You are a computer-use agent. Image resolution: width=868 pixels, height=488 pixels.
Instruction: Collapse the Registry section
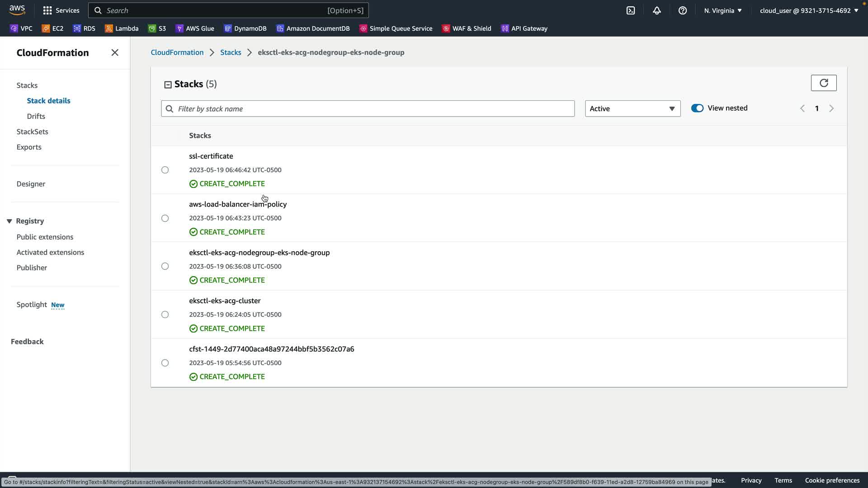pyautogui.click(x=9, y=221)
